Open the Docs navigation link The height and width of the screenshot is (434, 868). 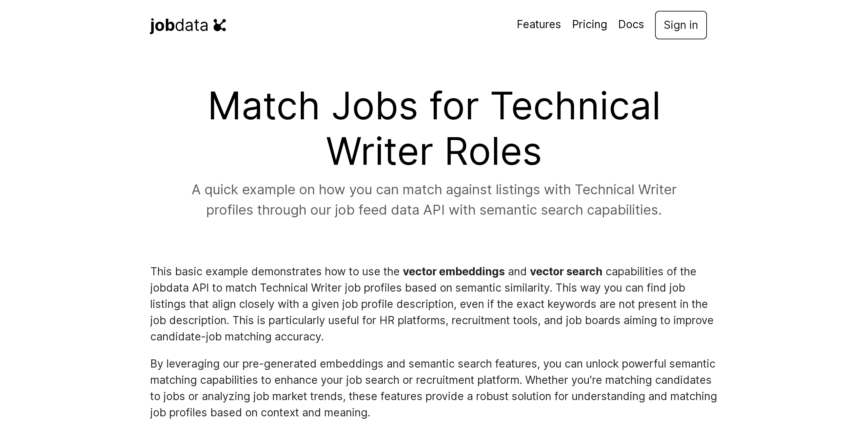click(x=631, y=24)
